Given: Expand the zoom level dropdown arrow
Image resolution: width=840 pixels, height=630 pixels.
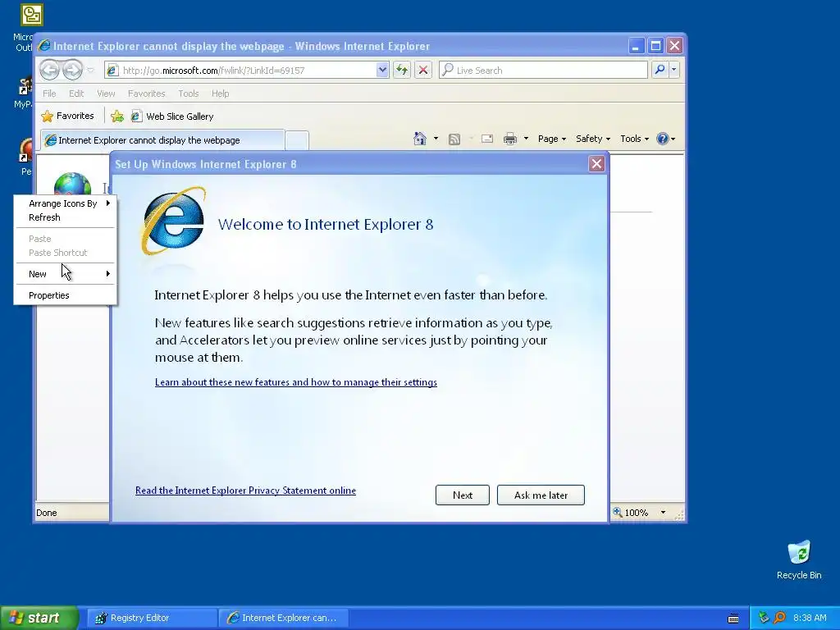Looking at the screenshot, I should tap(663, 512).
